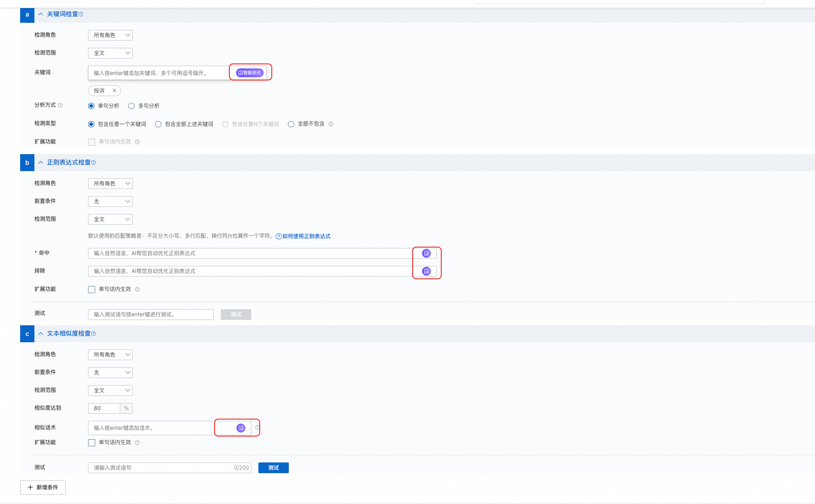The image size is (815, 504).
Task: Click the 分析方式 label
Action: [45, 105]
